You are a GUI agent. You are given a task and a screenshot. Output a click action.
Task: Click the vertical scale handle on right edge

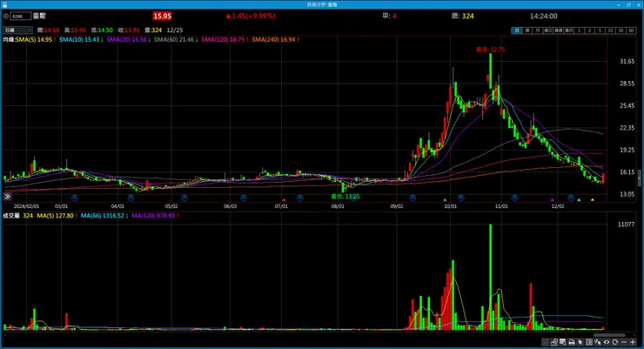pyautogui.click(x=640, y=178)
